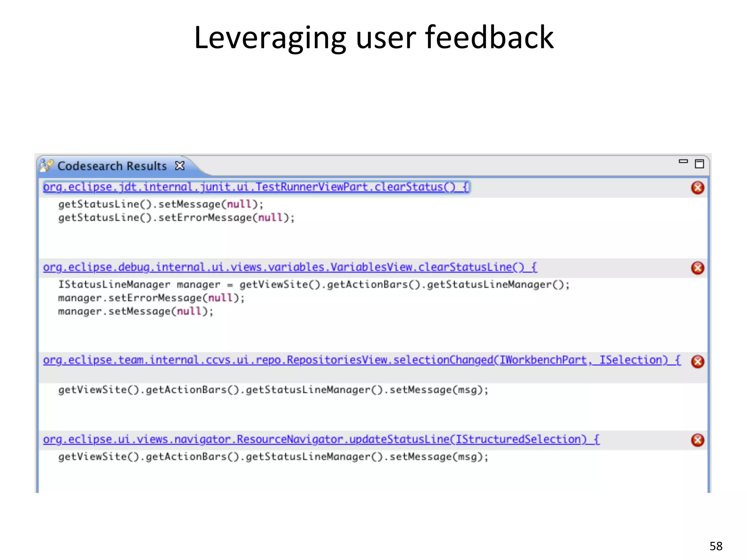Click the manager.setMessage(null); line
This screenshot has height=560, width=747.
pos(136,311)
